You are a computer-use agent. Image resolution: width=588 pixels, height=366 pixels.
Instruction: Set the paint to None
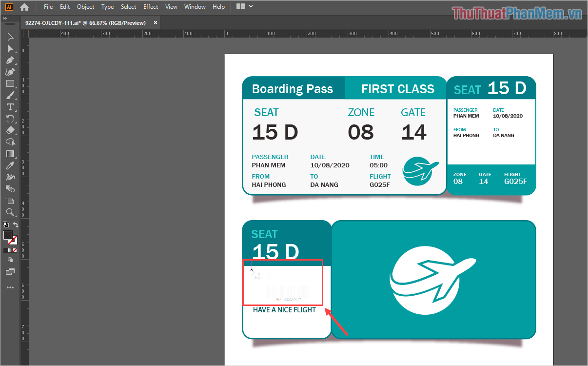(15, 250)
